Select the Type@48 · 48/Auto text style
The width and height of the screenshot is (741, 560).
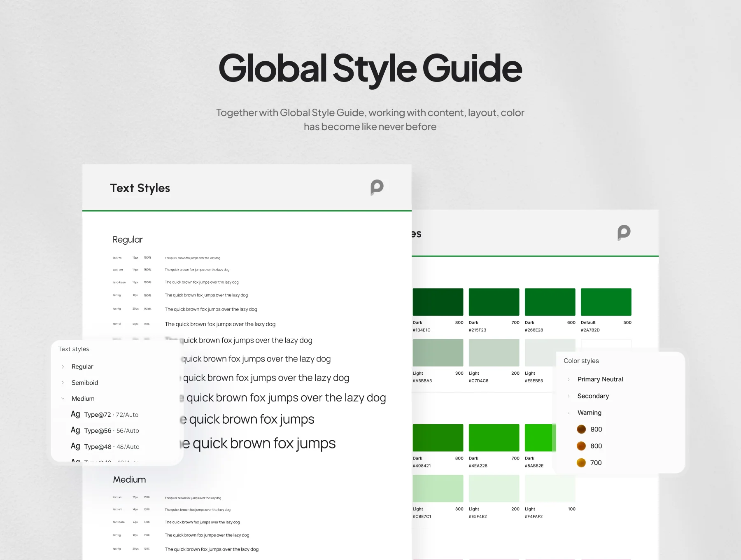click(105, 446)
